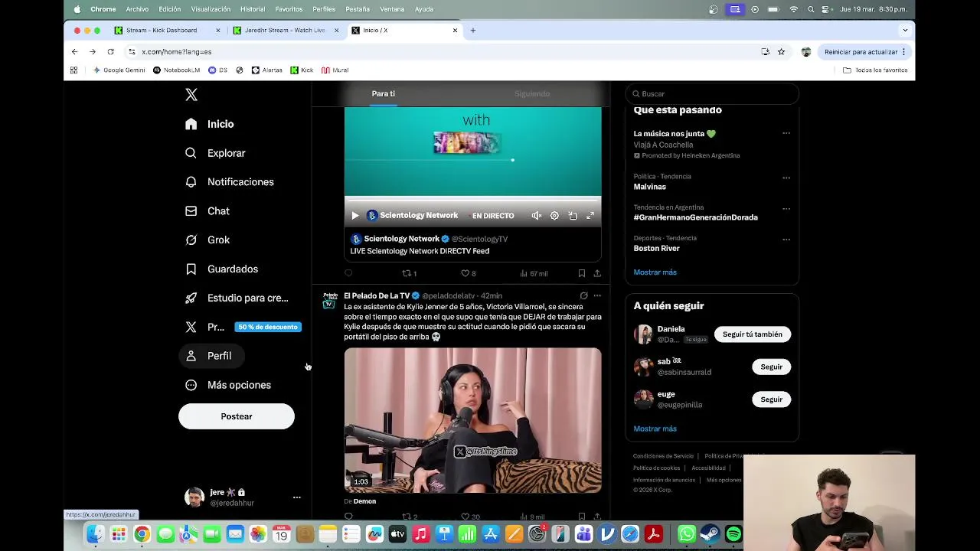Open more options on El Pelado post
This screenshot has height=551, width=980.
coord(597,295)
